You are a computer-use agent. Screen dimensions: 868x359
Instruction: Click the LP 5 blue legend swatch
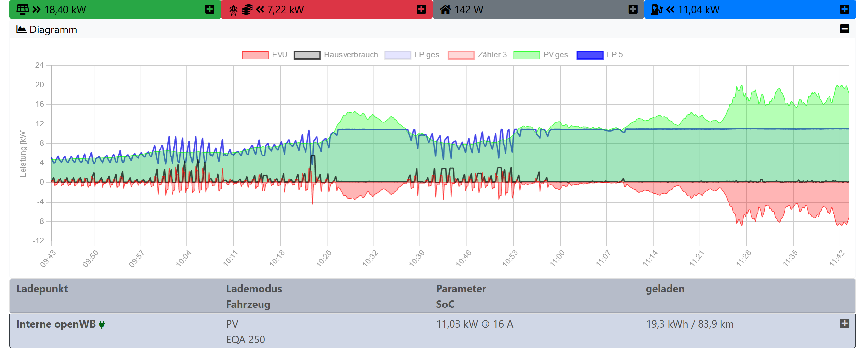pos(590,55)
